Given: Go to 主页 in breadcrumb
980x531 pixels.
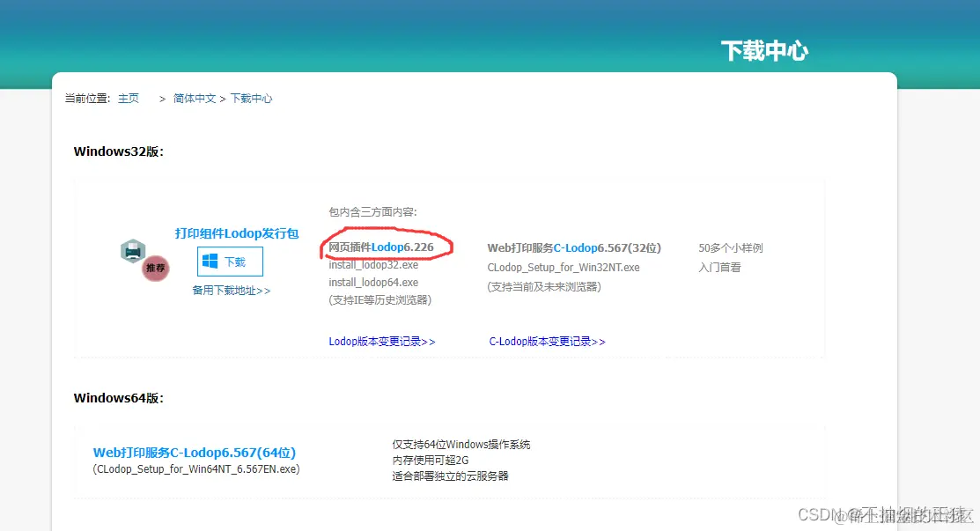Looking at the screenshot, I should point(129,98).
